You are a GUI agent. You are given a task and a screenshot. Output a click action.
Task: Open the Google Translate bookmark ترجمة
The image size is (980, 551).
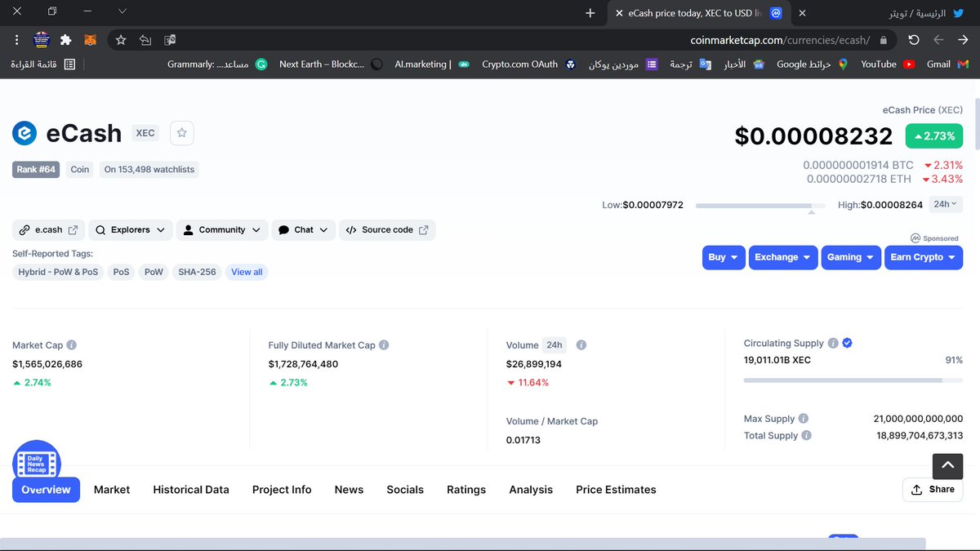click(x=690, y=64)
